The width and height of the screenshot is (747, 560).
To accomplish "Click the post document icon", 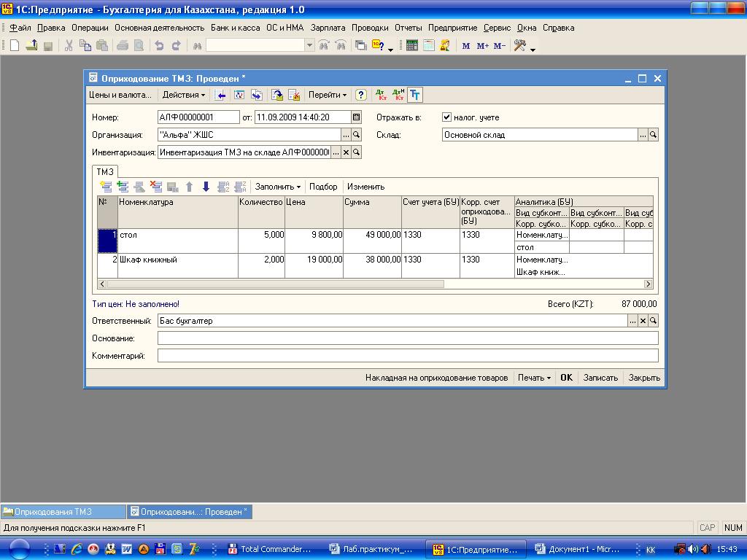I will [277, 96].
